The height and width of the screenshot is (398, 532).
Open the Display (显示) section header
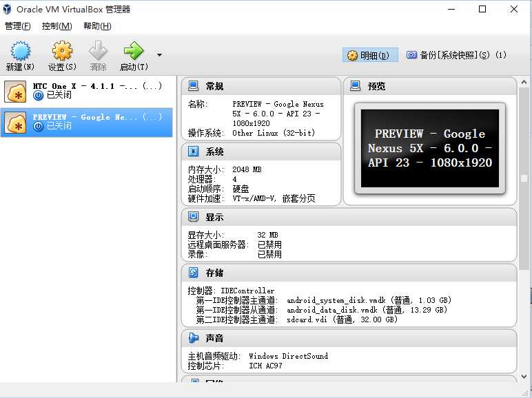pyautogui.click(x=349, y=217)
